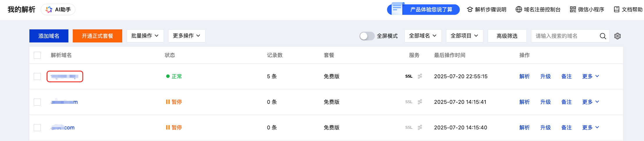Expand the 批量操作 dropdown
644x141 pixels.
tap(145, 36)
